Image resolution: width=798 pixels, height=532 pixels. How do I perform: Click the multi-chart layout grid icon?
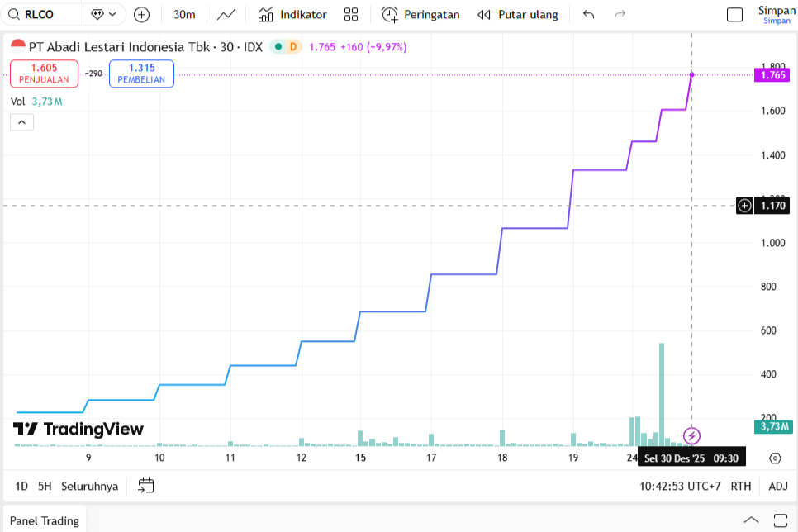click(351, 14)
